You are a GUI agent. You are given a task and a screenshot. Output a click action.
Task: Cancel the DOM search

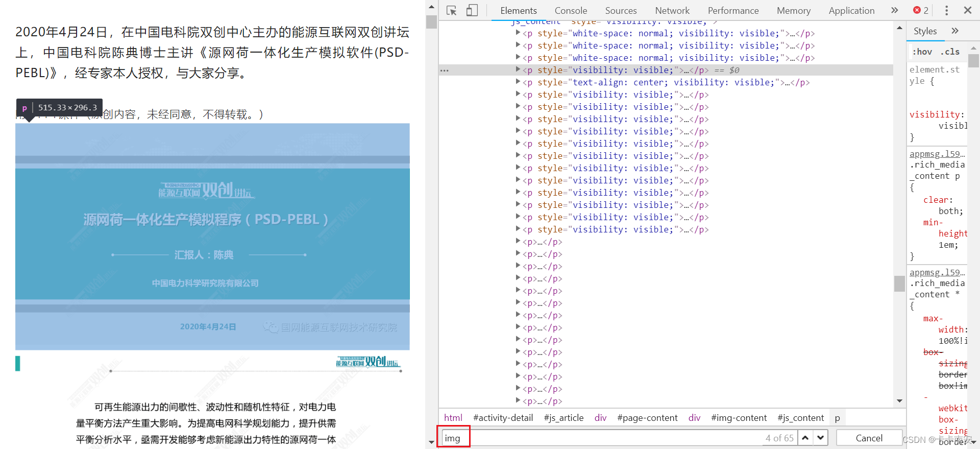869,438
